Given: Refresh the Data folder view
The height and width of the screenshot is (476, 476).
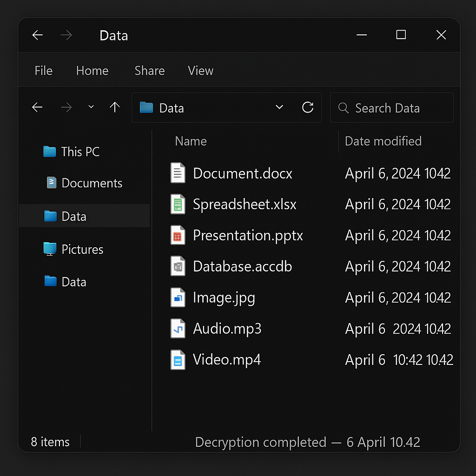Looking at the screenshot, I should 308,108.
